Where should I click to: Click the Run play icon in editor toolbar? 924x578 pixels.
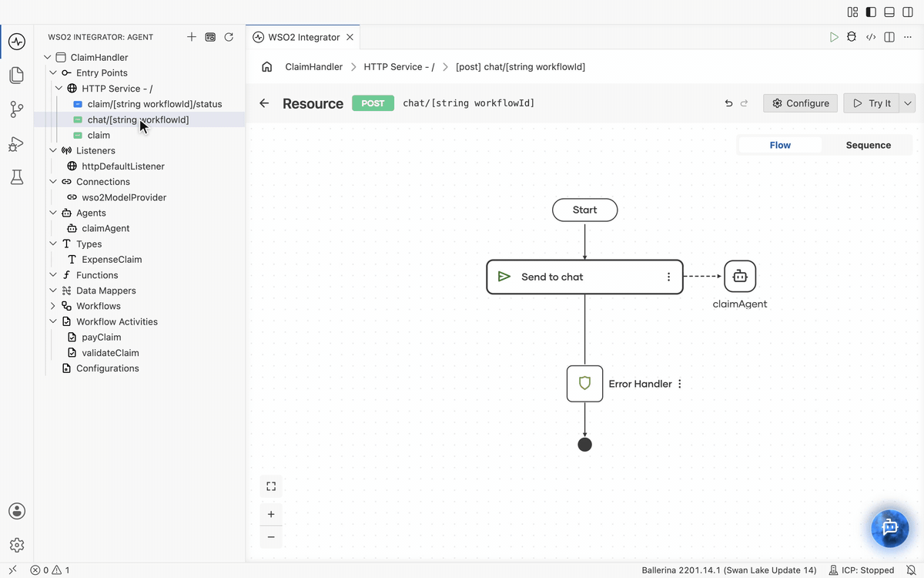click(x=834, y=37)
